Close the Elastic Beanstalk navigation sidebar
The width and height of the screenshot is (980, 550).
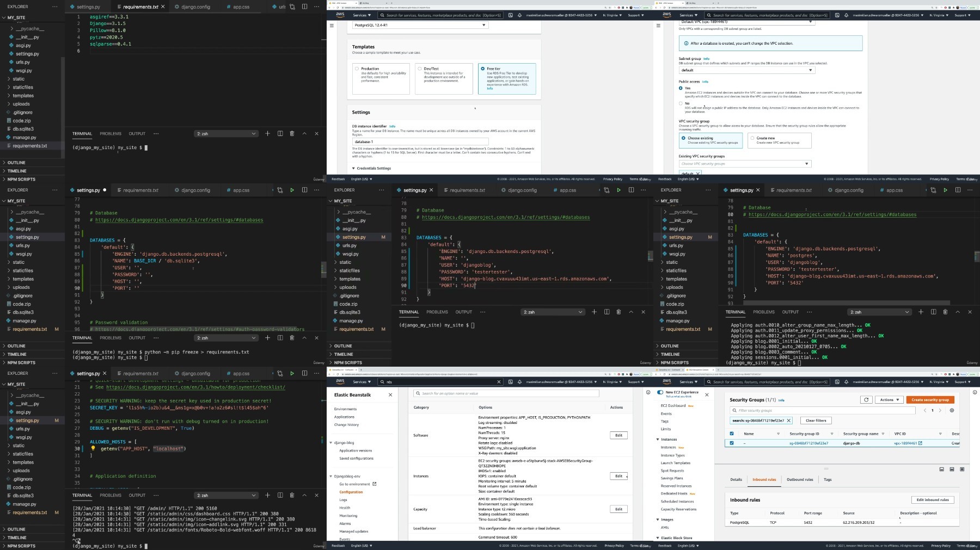pos(390,395)
